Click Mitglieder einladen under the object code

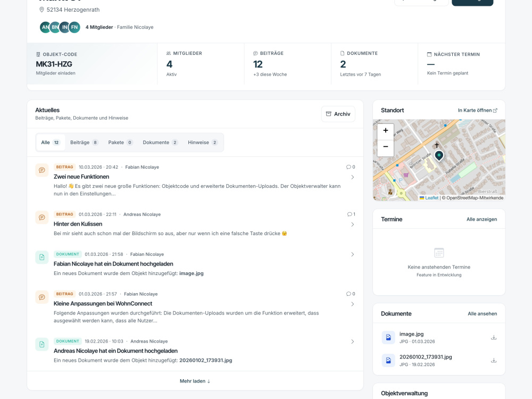56,73
